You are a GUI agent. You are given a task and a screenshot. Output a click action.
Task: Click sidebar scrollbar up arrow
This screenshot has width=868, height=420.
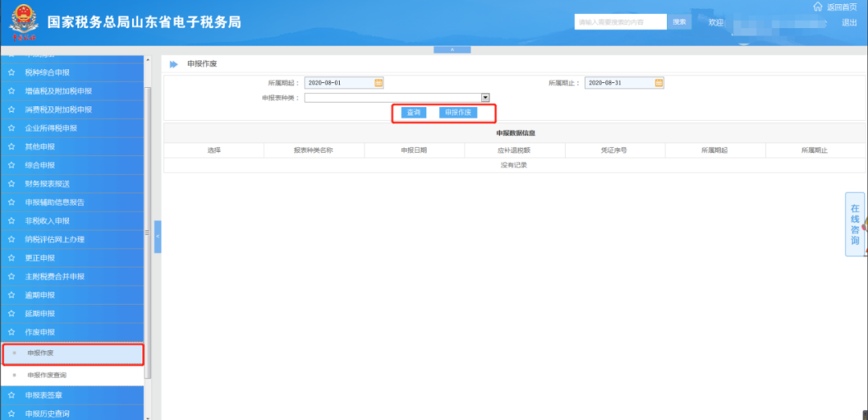click(x=147, y=60)
